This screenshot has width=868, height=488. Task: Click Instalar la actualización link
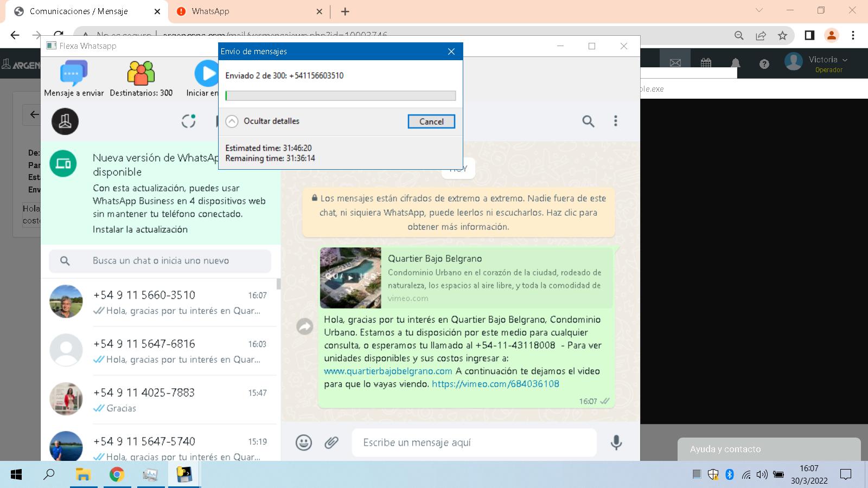[x=140, y=229]
